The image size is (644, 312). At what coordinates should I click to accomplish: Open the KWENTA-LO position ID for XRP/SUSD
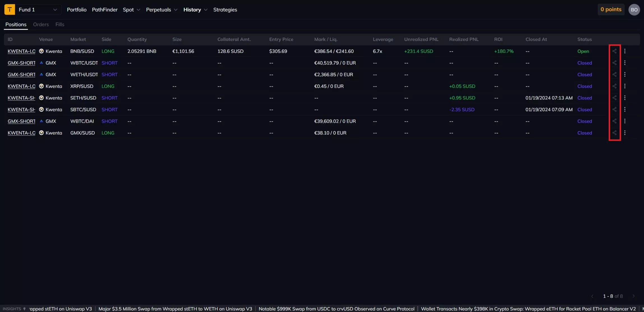tap(22, 86)
